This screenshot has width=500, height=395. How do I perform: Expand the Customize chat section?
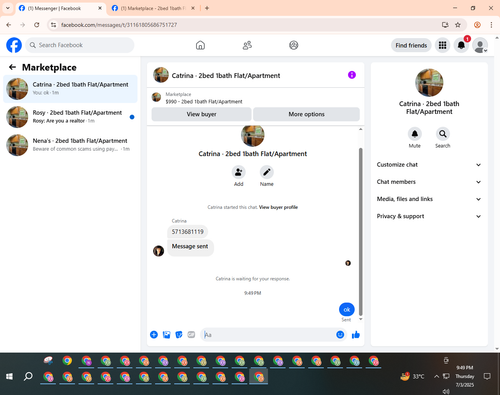point(429,165)
